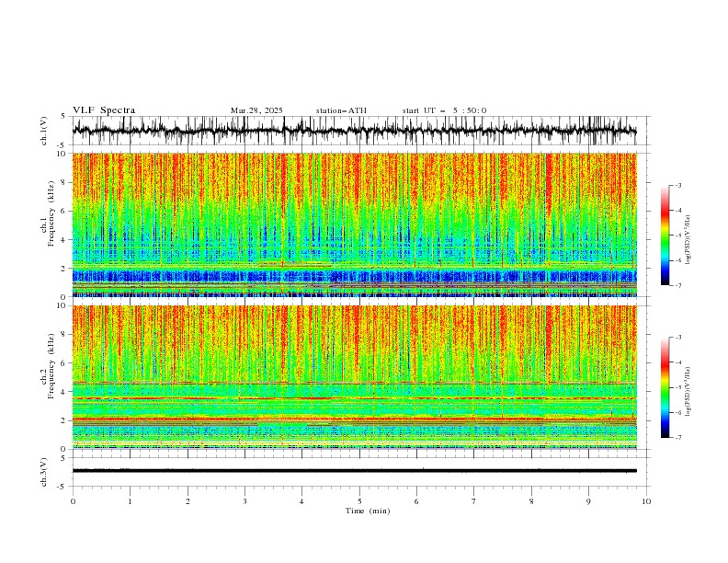
Task: Click the "0" tick on the time axis
Action: [73, 501]
